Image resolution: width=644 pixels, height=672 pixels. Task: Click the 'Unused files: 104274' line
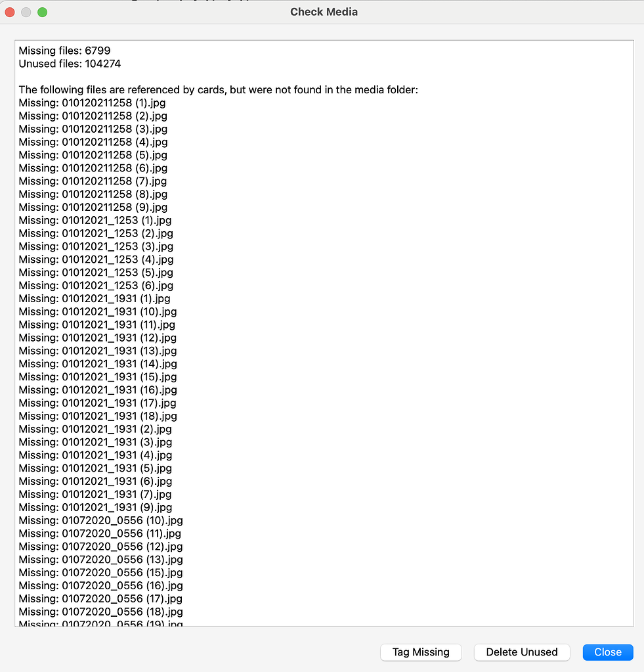[x=70, y=64]
